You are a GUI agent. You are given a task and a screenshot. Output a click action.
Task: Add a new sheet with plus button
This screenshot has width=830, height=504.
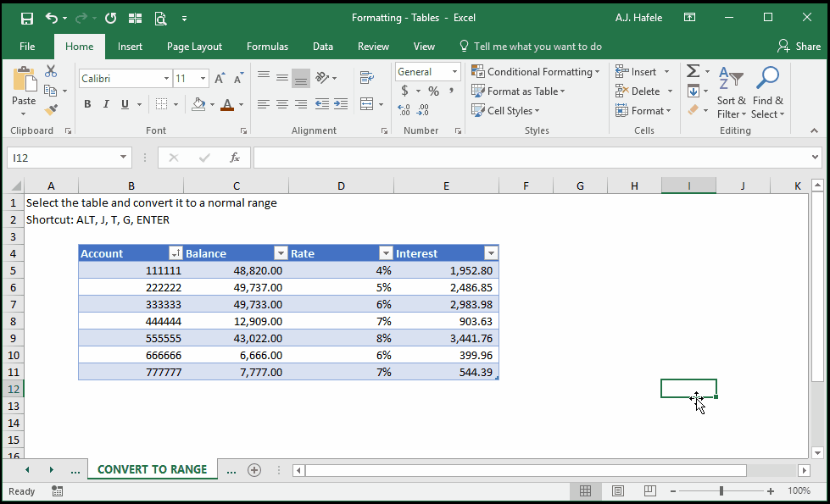pos(254,469)
